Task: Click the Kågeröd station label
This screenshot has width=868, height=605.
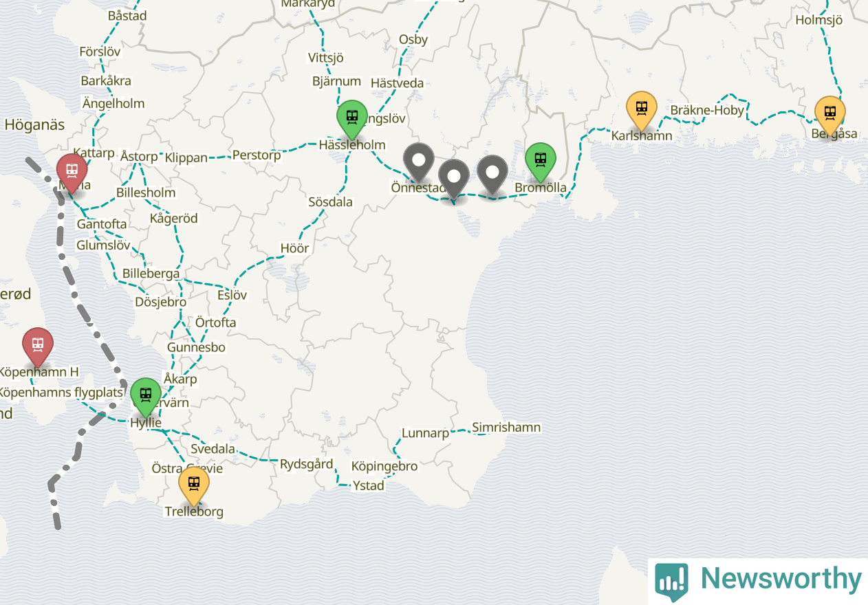Action: click(x=173, y=219)
